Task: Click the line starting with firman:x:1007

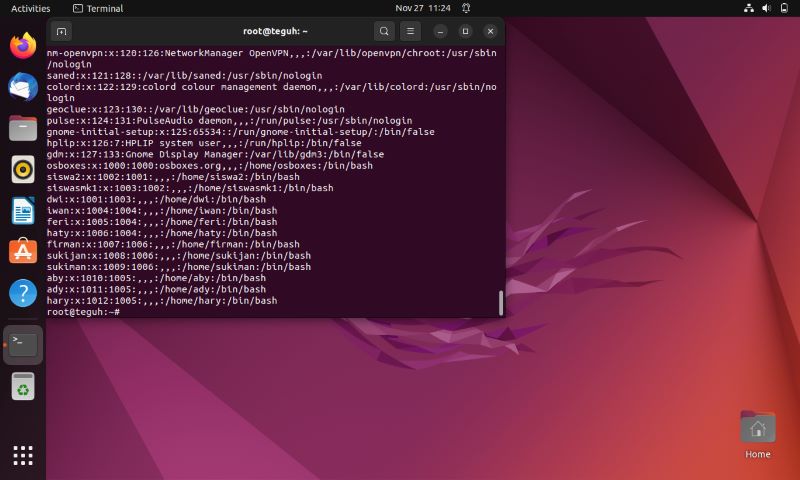Action: click(173, 244)
